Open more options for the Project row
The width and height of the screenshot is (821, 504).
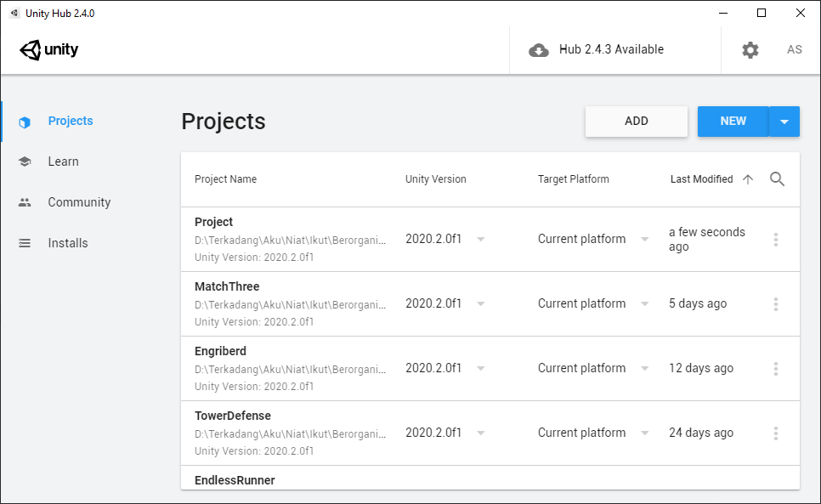(x=776, y=240)
